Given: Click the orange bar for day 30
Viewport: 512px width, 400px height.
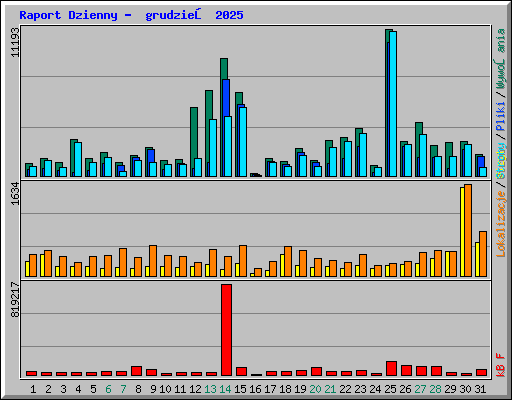Looking at the screenshot, I should (468, 230).
